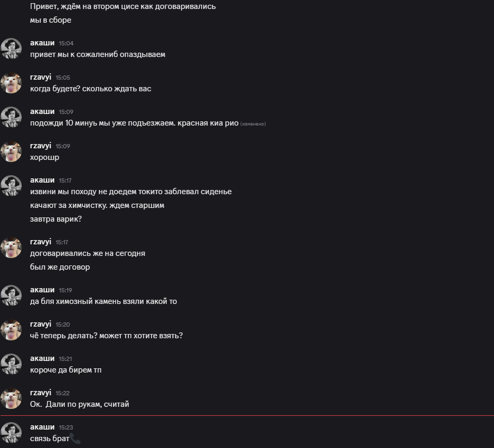Click the 15:19 timestamp
The width and height of the screenshot is (494, 448).
(65, 290)
